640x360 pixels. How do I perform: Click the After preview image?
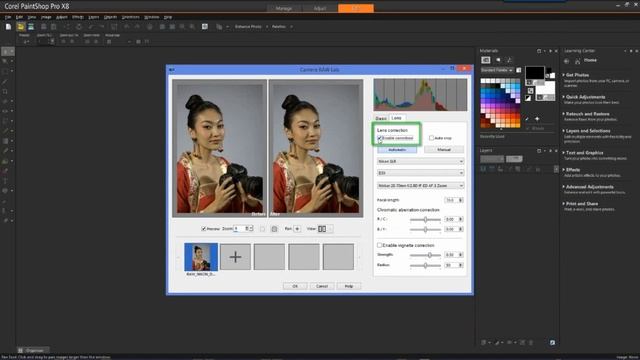point(316,148)
